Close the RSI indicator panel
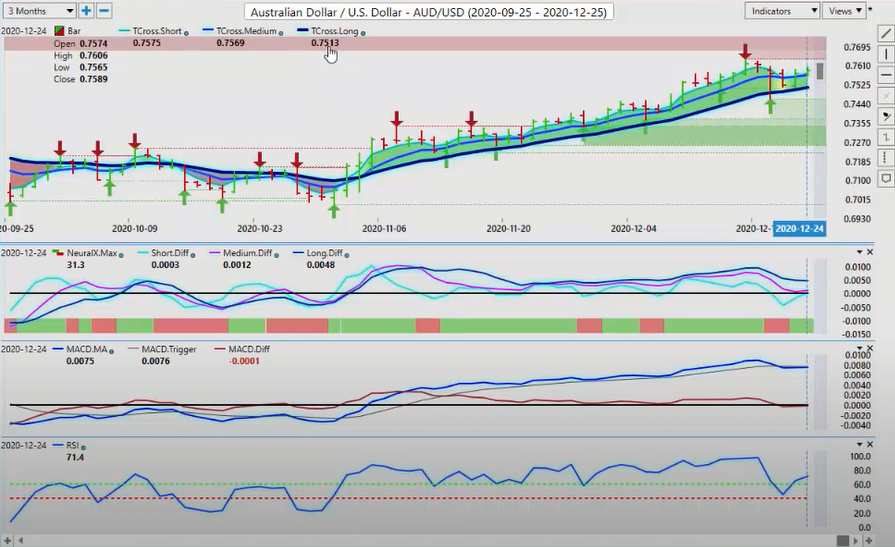 pos(870,444)
